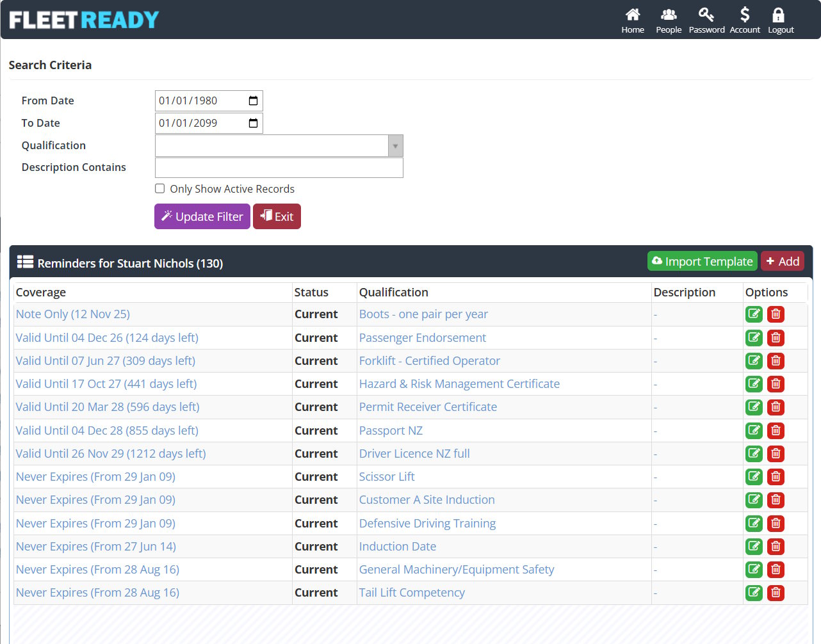Click the From Date input field
The width and height of the screenshot is (821, 644).
pos(209,101)
